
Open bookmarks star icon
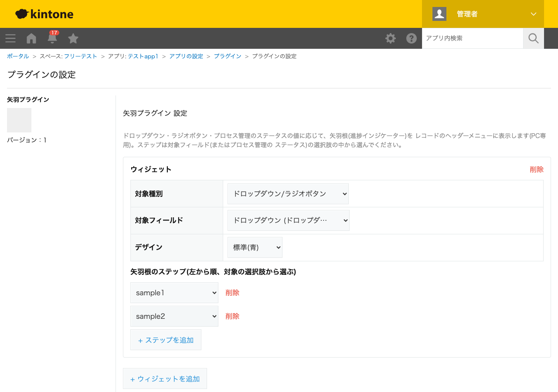coord(73,38)
